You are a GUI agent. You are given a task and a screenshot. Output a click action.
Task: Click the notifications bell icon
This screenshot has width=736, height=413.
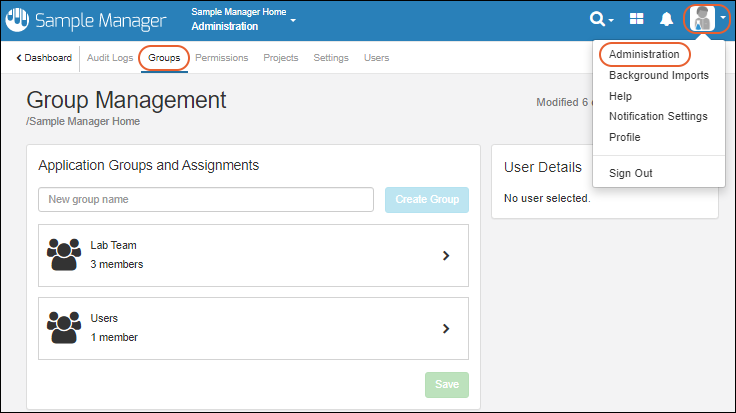point(666,19)
